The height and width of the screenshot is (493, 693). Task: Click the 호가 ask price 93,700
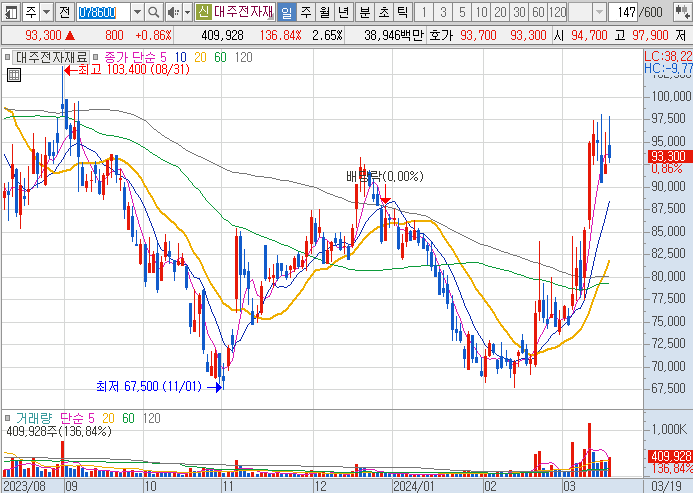[478, 35]
